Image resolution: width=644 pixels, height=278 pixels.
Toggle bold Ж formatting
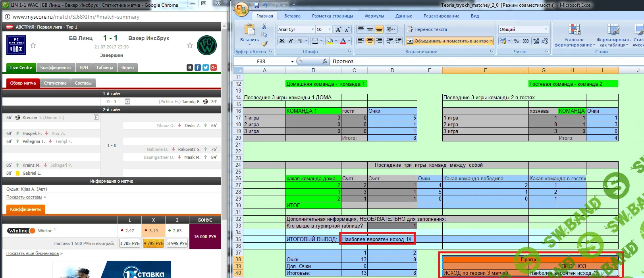(282, 41)
